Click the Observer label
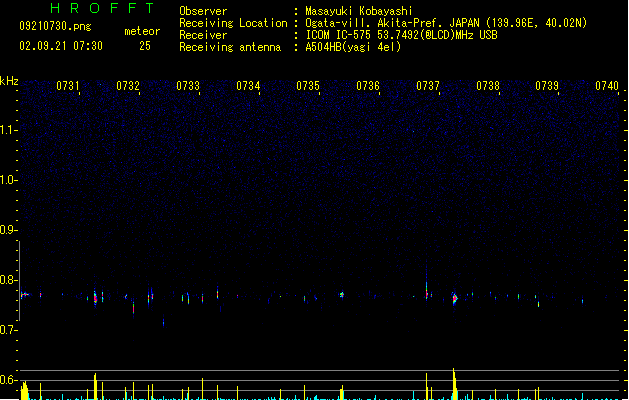This screenshot has width=629, height=400. pos(203,11)
